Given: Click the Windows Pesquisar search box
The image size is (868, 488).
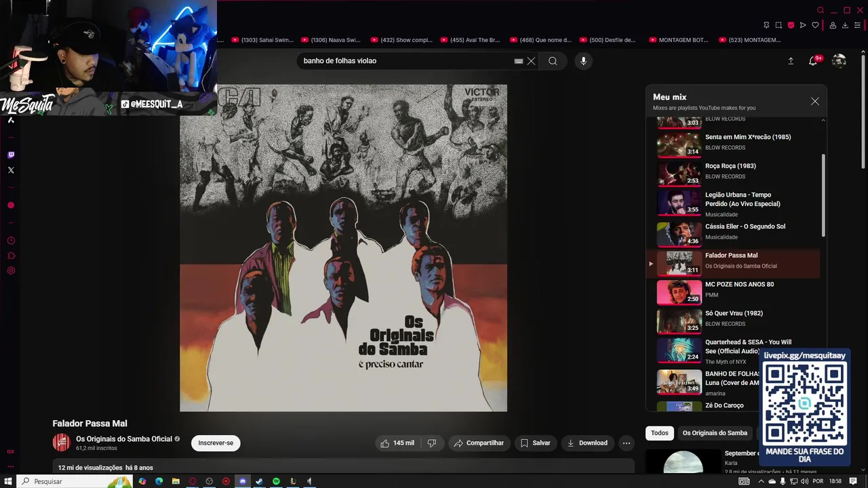Looking at the screenshot, I should pos(75,481).
